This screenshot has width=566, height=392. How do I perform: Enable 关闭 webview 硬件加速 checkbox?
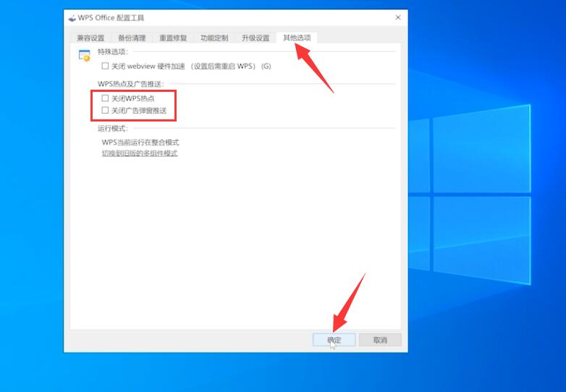pyautogui.click(x=105, y=66)
